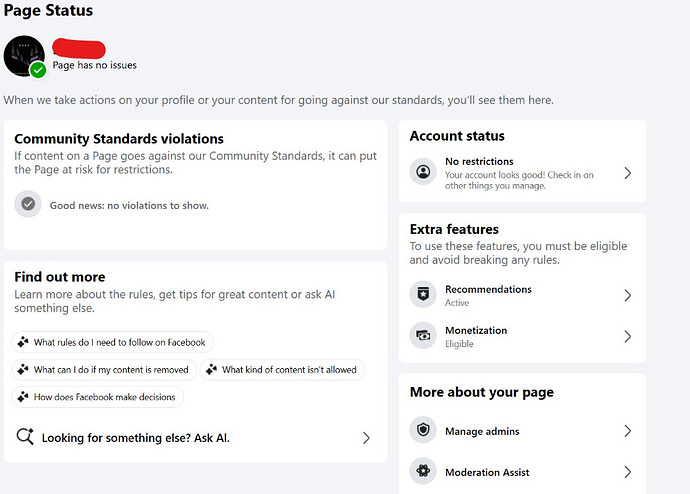Expand Moderation Assist chevron arrow
The width and height of the screenshot is (690, 494).
pyautogui.click(x=627, y=472)
